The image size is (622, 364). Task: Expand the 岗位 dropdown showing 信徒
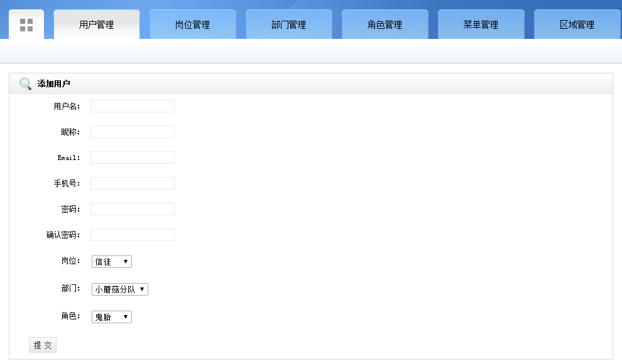[112, 262]
